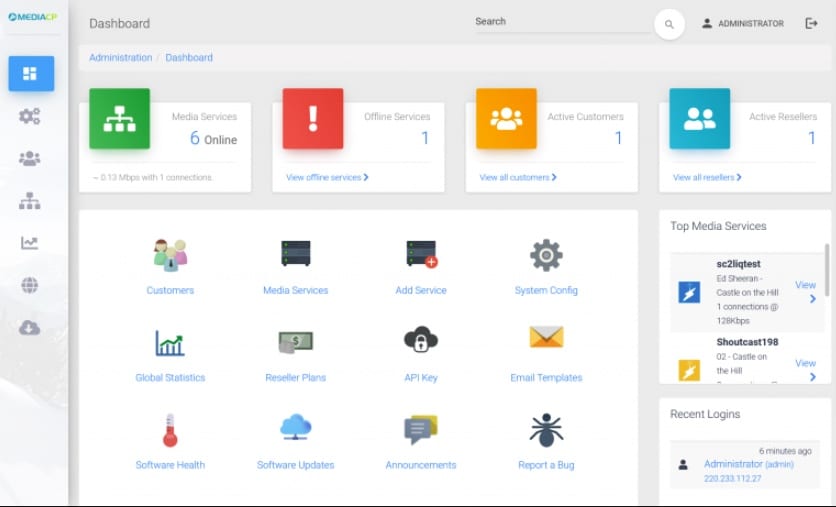This screenshot has width=836, height=507.
Task: Click the MediaCP logo
Action: tap(33, 17)
